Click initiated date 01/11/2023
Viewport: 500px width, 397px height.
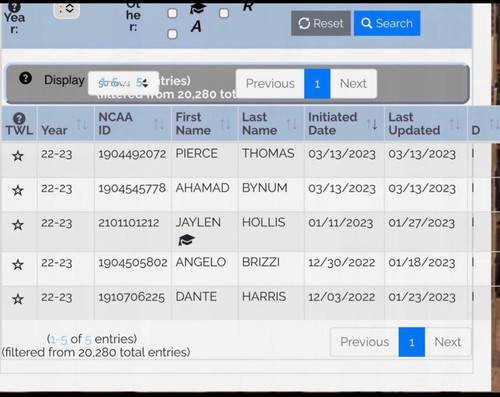point(341,223)
